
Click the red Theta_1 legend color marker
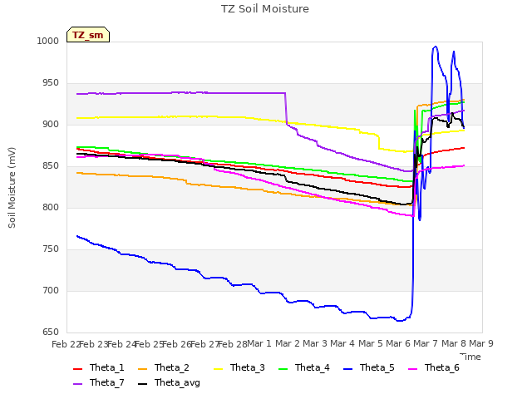point(77,369)
